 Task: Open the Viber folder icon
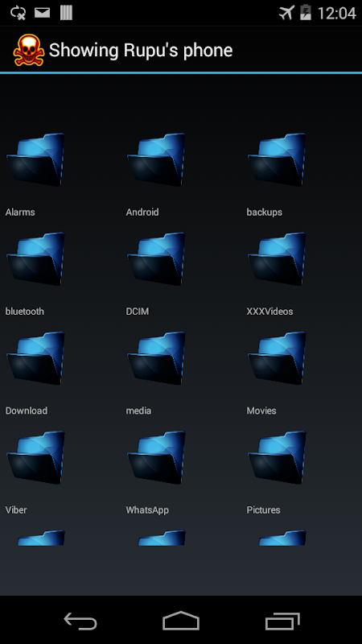[x=35, y=457]
